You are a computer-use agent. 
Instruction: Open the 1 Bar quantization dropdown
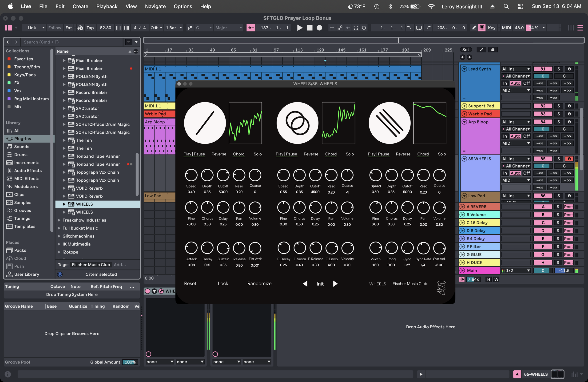pos(174,28)
